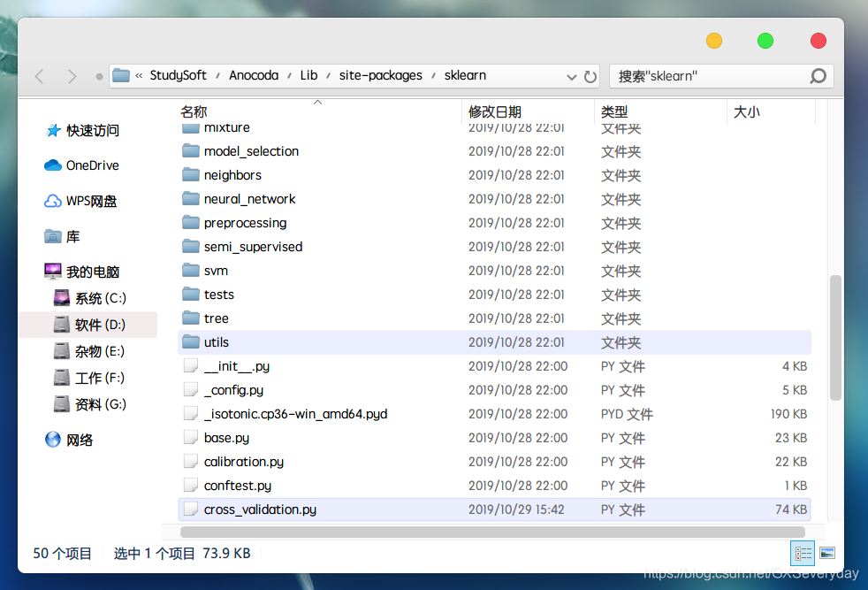Select 系统 (C:) drive
Screen dimensions: 868x590
(x=90, y=298)
